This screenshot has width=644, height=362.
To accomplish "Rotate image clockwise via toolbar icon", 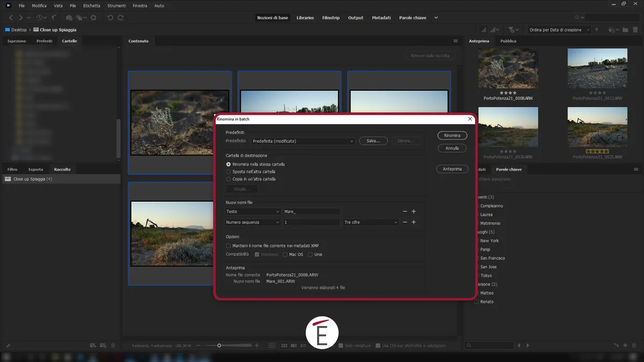I will [122, 18].
